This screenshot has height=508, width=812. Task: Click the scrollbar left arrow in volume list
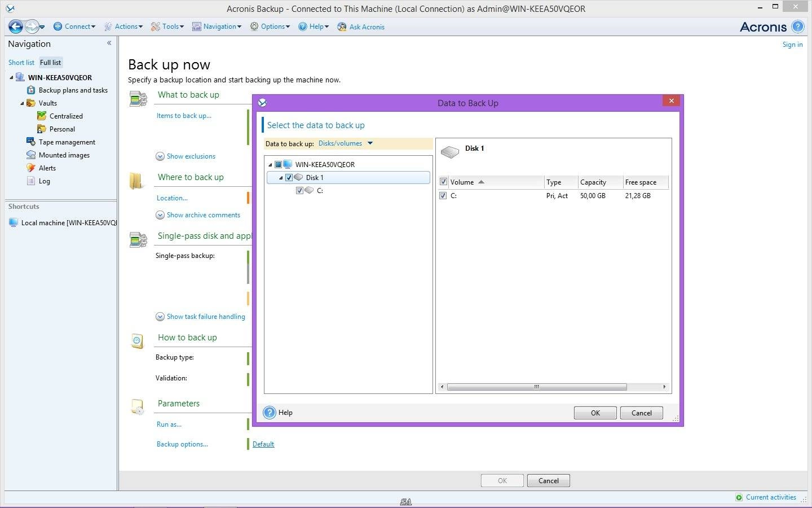click(442, 387)
